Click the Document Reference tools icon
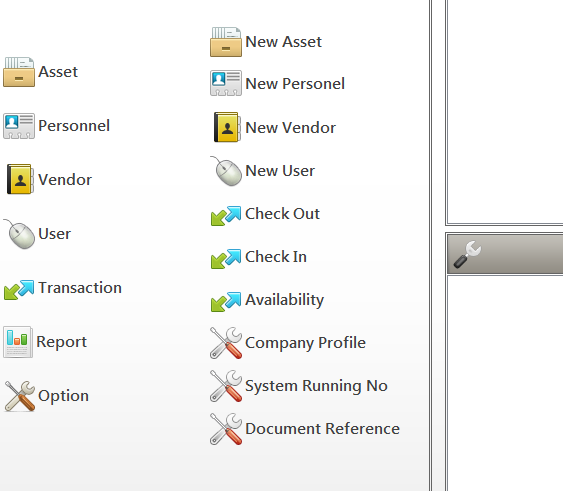This screenshot has height=491, width=563. click(226, 429)
